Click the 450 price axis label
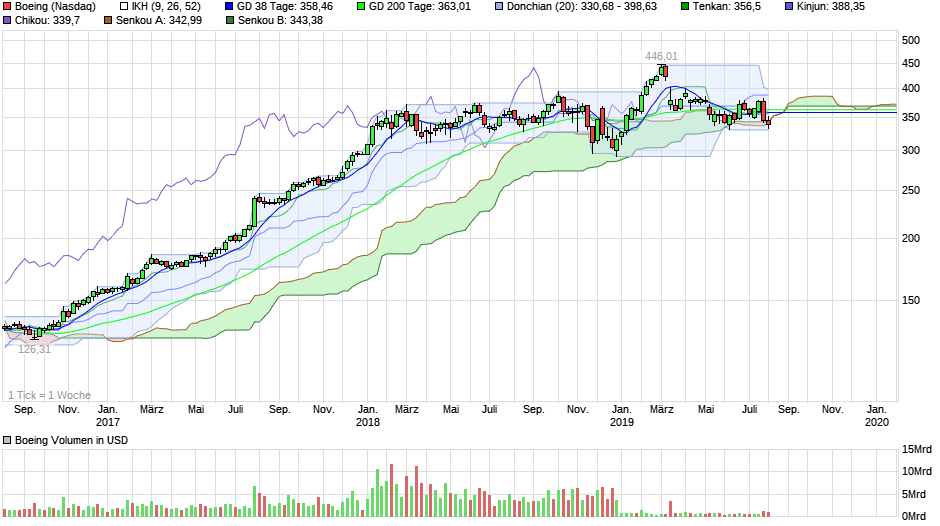Viewport: 940px width, 526px height. (911, 64)
